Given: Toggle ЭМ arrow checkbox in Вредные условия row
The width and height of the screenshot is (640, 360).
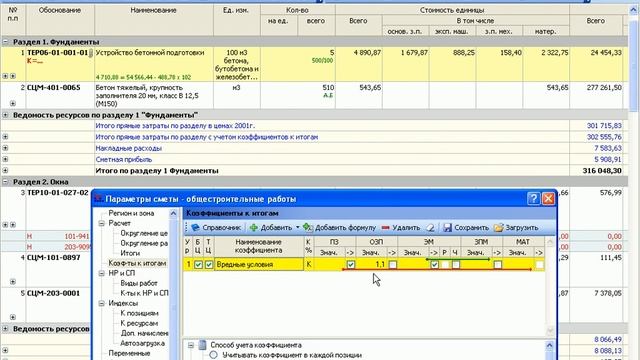Looking at the screenshot, I should (434, 264).
